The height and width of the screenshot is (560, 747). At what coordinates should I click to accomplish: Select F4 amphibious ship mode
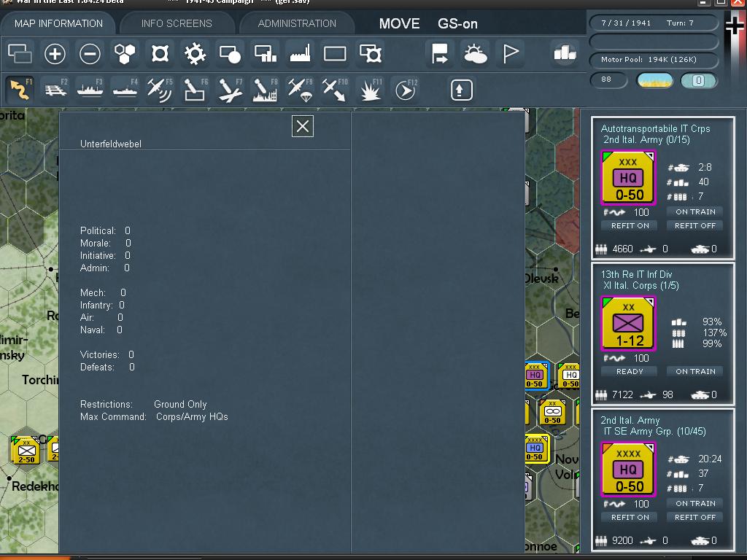pos(125,90)
